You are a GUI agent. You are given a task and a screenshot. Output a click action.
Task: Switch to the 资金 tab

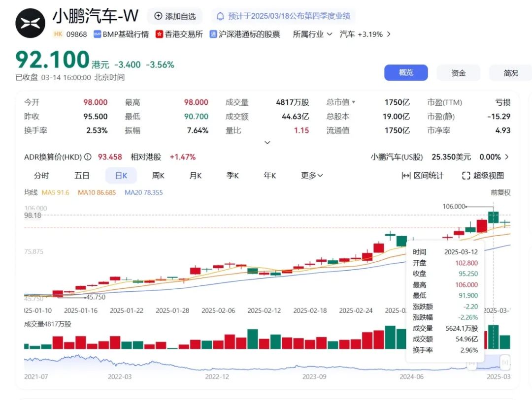pos(459,72)
